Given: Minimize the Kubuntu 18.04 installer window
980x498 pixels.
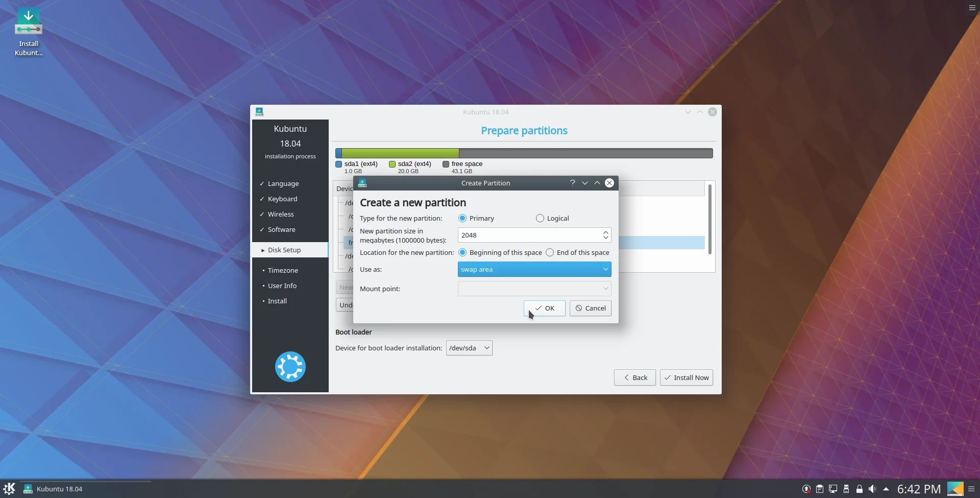Looking at the screenshot, I should click(x=688, y=112).
